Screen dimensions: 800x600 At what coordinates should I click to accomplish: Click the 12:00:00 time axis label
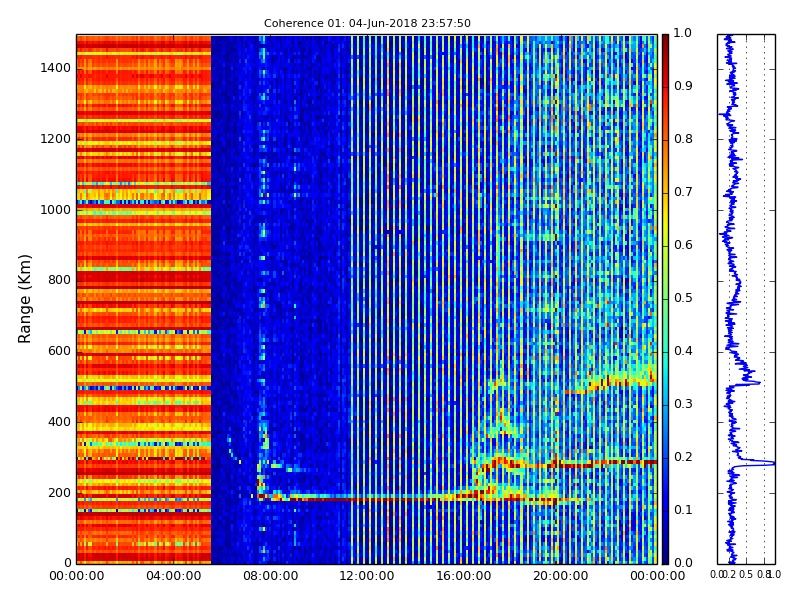point(367,577)
